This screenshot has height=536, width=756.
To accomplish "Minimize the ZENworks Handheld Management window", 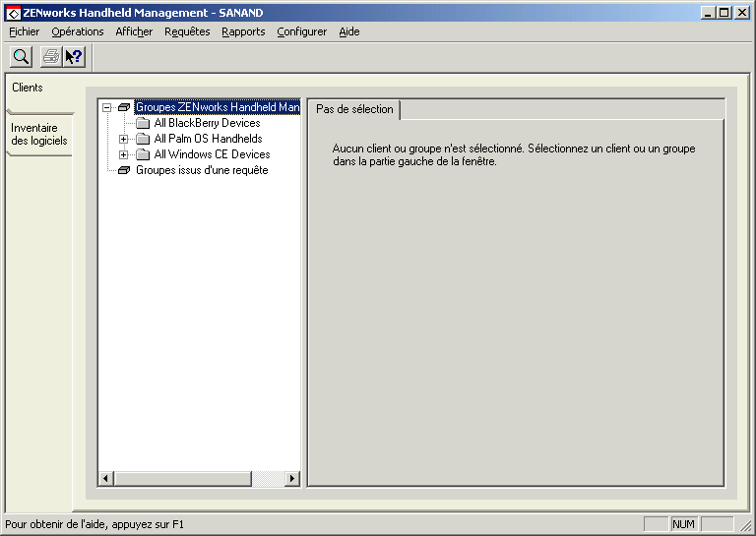I will pyautogui.click(x=708, y=13).
